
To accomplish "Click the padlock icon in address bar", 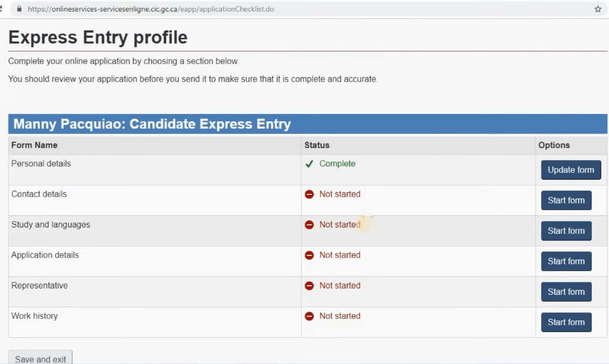I will click(x=20, y=9).
